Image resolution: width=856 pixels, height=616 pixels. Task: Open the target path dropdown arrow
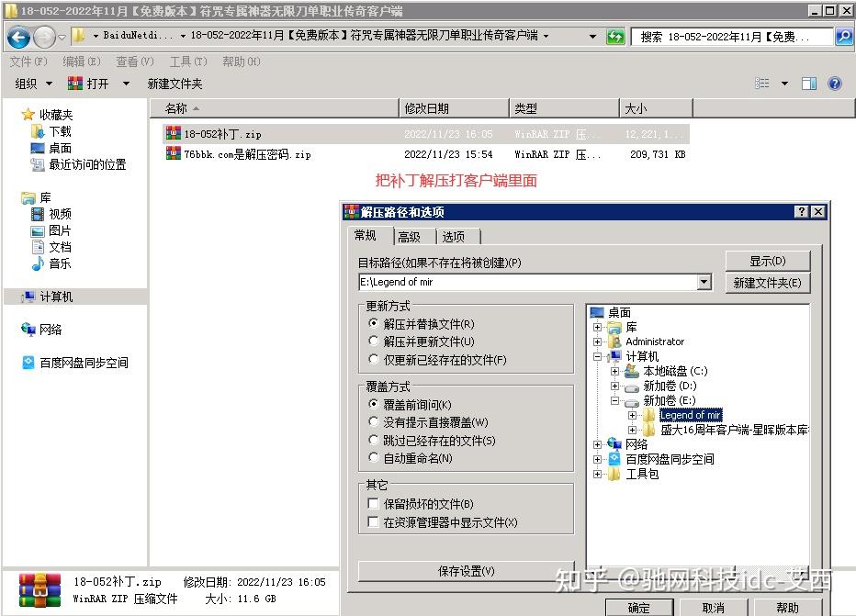[704, 282]
